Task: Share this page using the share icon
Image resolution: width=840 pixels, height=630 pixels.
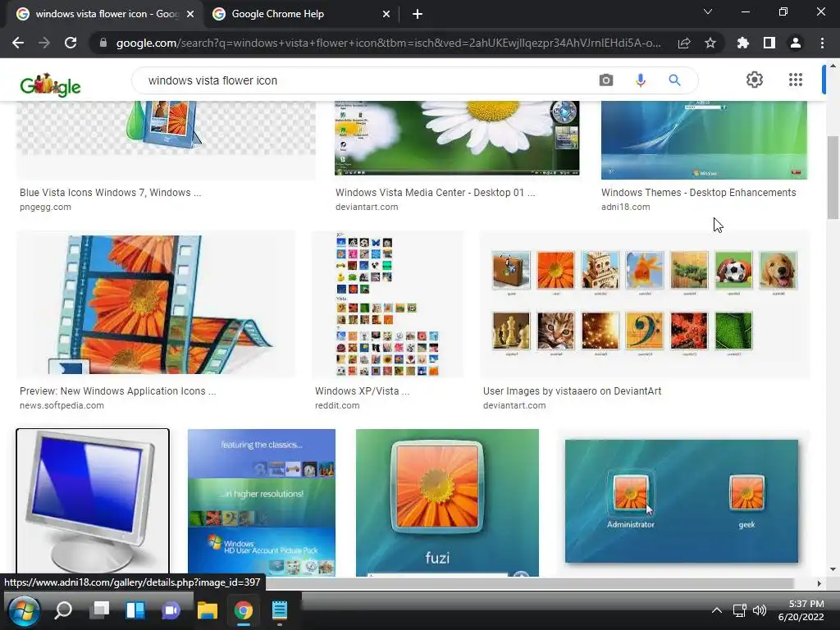Action: coord(684,43)
